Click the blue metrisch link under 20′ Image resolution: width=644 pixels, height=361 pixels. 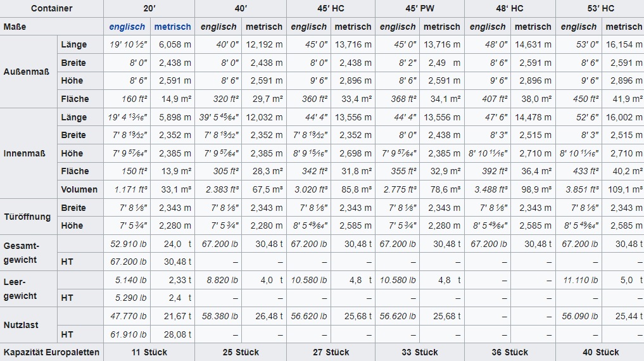click(x=172, y=27)
